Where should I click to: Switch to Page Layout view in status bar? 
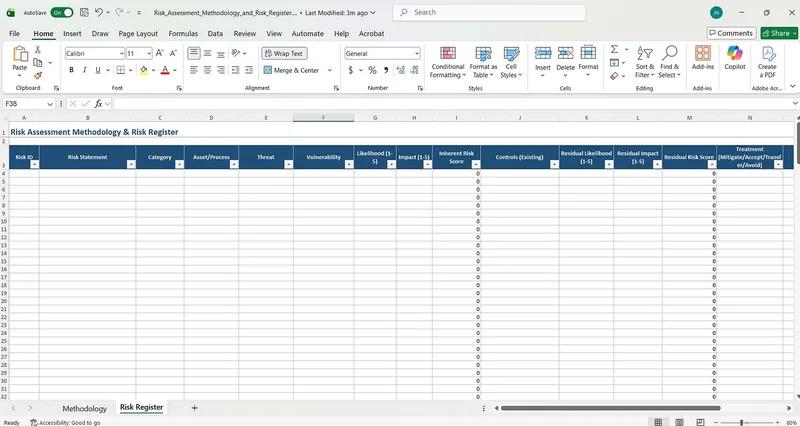(x=679, y=422)
